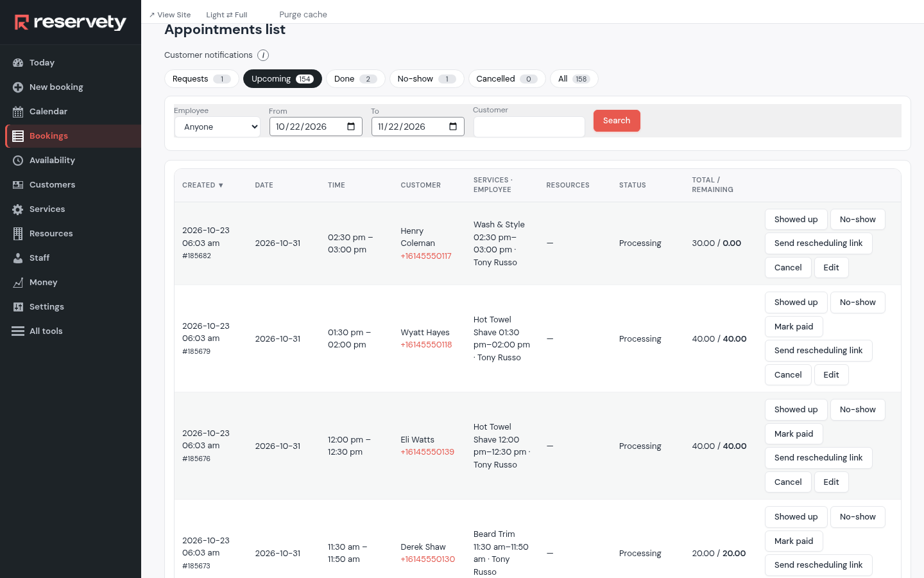Toggle the Light ⇄ Full mode link

(x=227, y=15)
